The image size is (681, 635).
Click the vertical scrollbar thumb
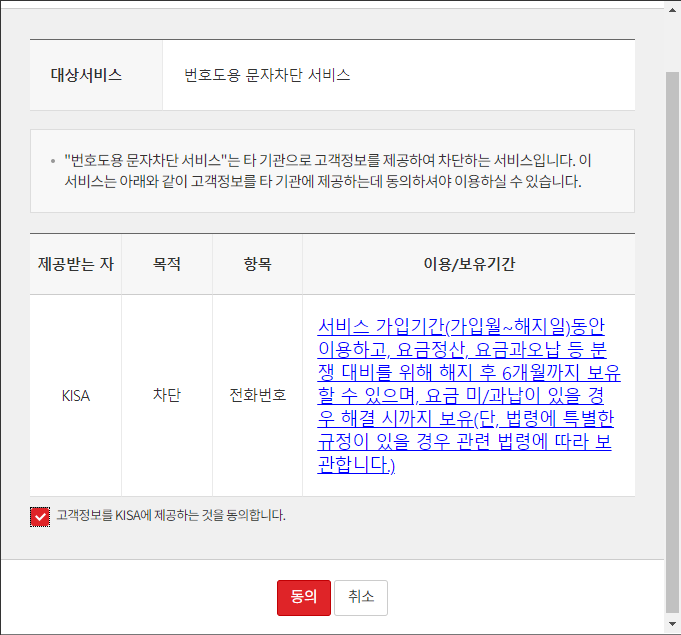[672, 343]
